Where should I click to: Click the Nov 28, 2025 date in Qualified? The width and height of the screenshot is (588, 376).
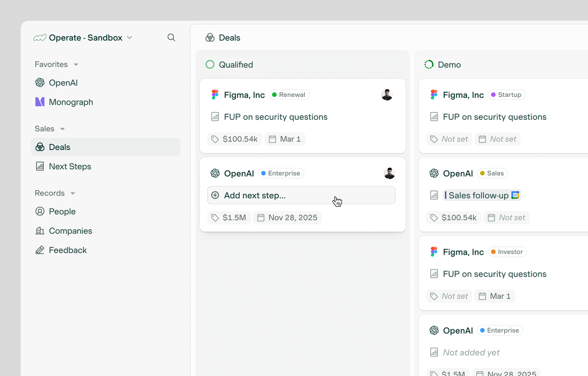click(x=287, y=217)
